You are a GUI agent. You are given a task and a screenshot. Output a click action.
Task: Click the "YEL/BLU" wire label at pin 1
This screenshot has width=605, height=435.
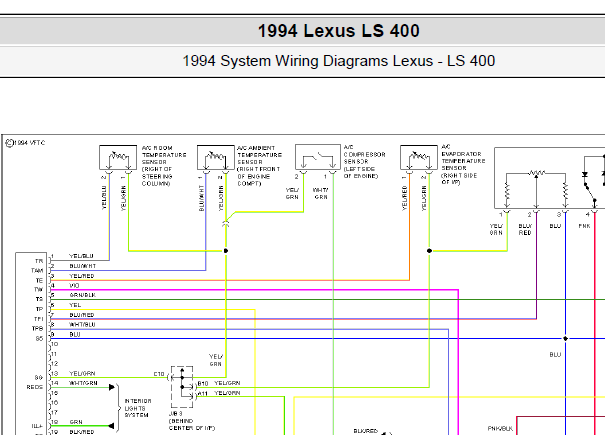coord(81,256)
